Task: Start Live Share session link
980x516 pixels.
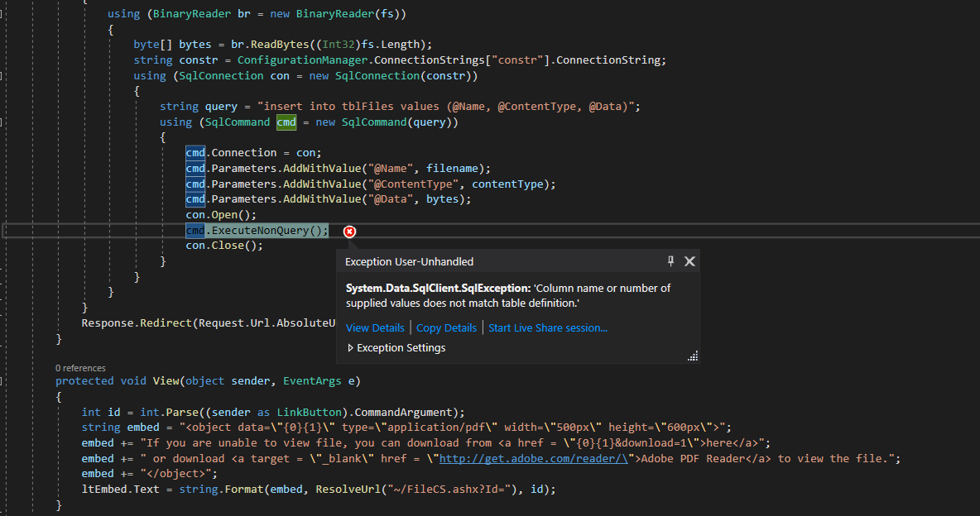Action: coord(548,328)
